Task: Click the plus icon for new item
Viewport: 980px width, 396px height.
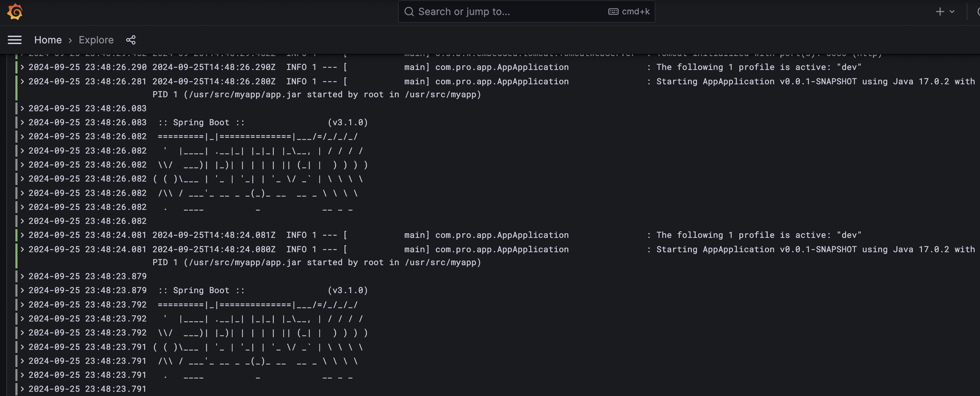Action: (x=940, y=12)
